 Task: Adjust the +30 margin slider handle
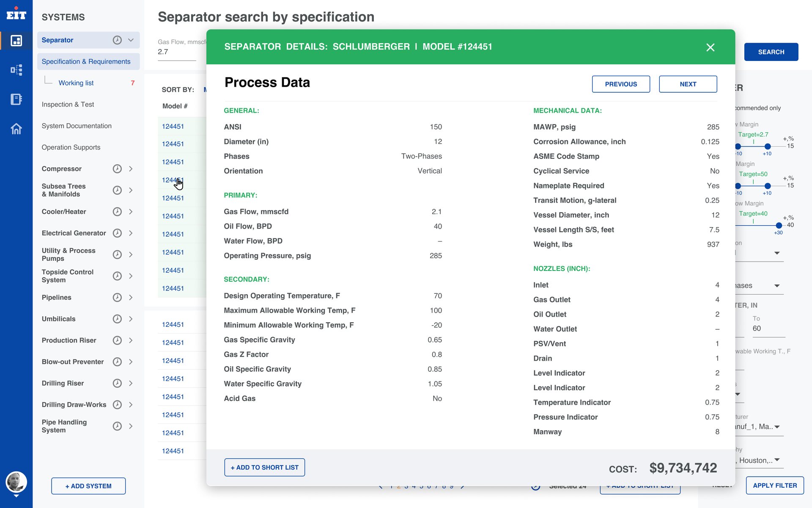coord(779,226)
